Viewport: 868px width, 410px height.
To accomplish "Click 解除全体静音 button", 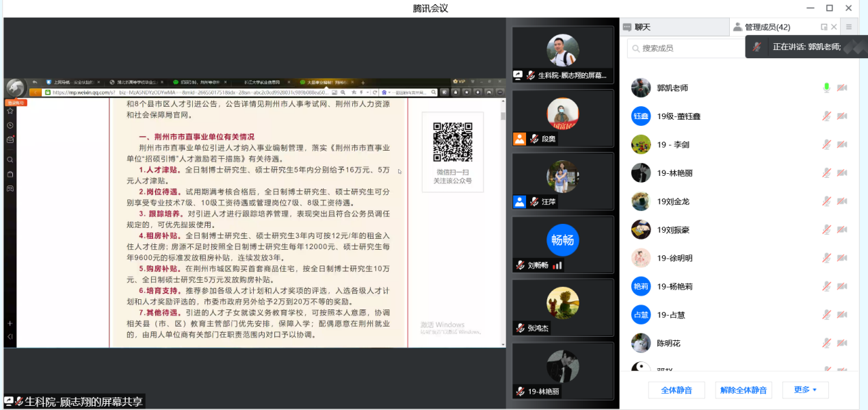I will point(743,390).
